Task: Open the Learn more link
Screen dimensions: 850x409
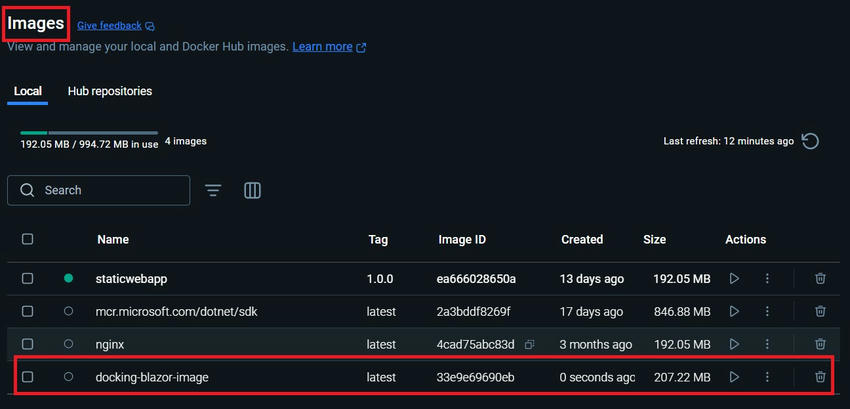Action: click(x=323, y=47)
